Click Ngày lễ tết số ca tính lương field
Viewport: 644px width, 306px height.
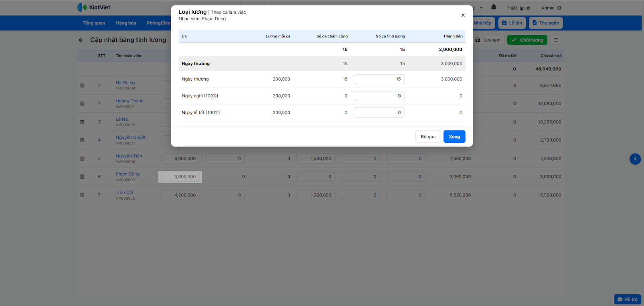click(x=379, y=113)
